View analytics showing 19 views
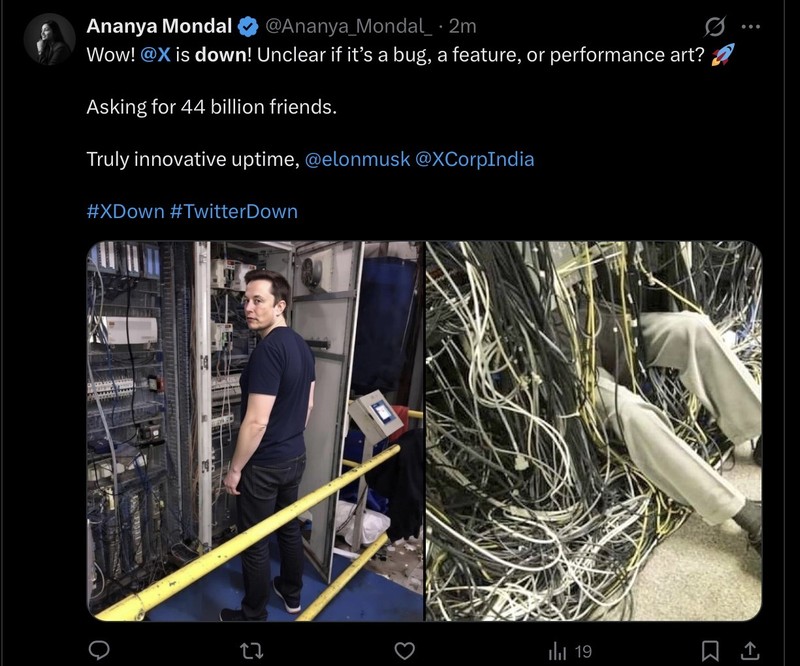800x666 pixels. coord(564,648)
